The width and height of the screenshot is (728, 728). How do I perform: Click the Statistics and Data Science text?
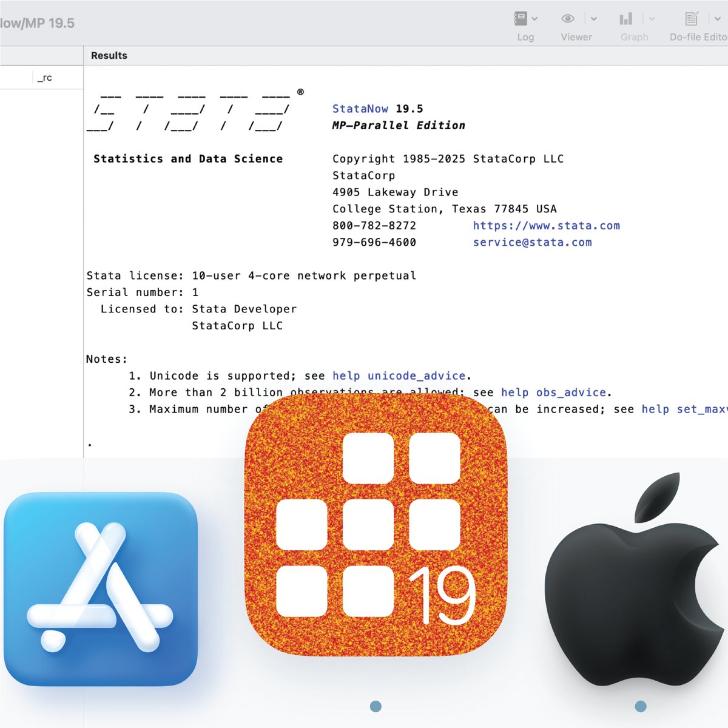(188, 159)
